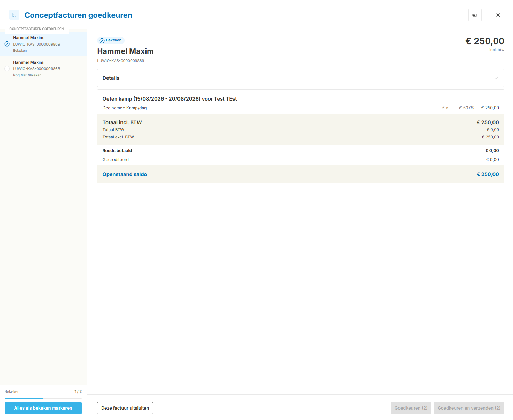This screenshot has height=420, width=513.
Task: Click the Gecrediteerd label
Action: coord(116,160)
